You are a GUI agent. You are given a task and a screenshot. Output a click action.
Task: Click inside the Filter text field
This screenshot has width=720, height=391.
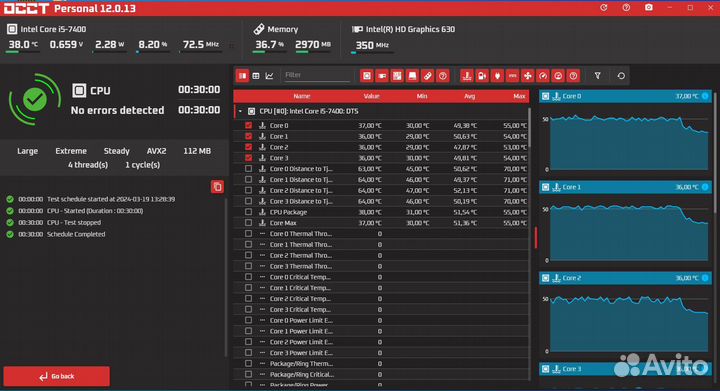317,75
